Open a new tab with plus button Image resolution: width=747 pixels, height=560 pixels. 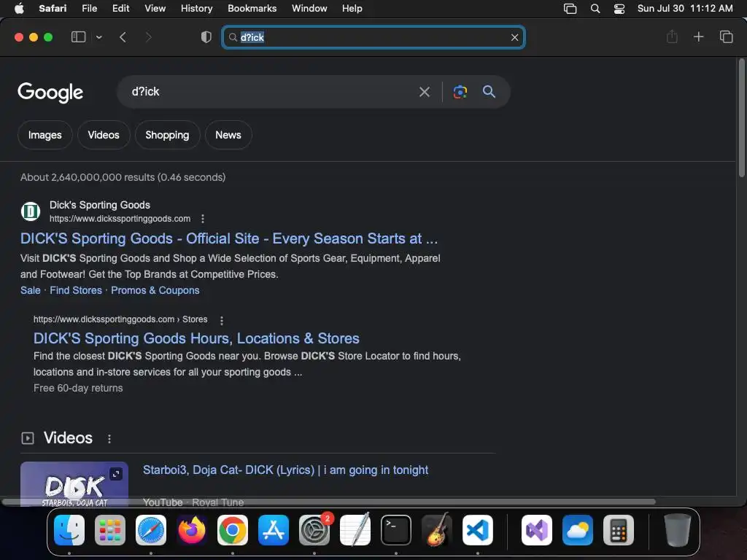698,36
